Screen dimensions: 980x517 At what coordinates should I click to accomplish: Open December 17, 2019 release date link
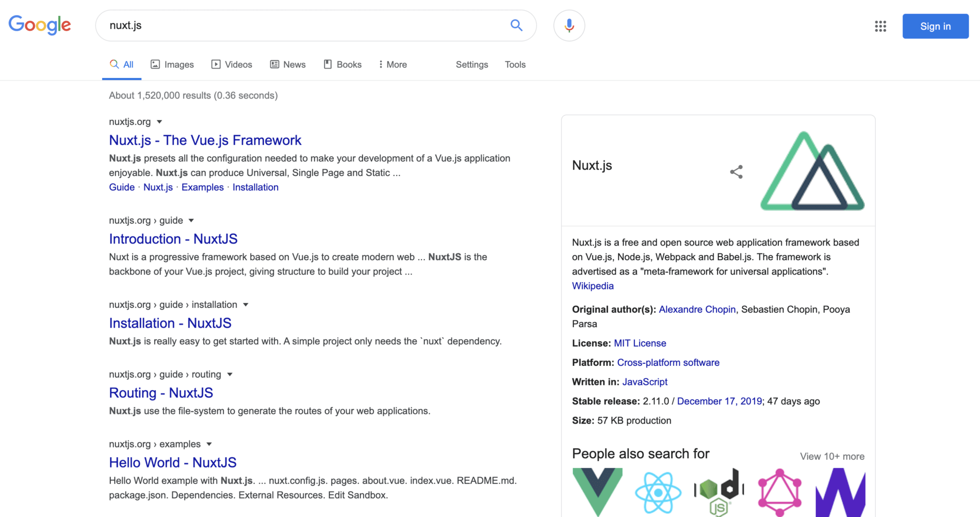click(x=719, y=402)
